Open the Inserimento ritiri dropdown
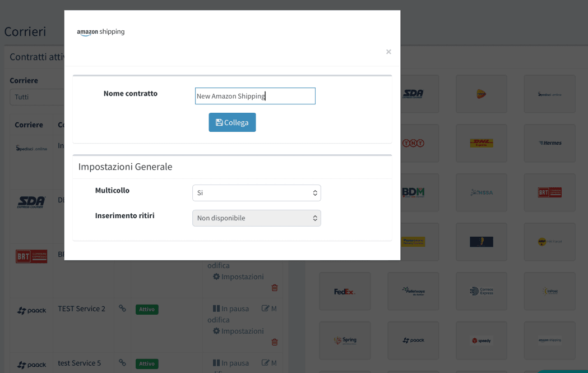Image resolution: width=588 pixels, height=373 pixels. [256, 218]
